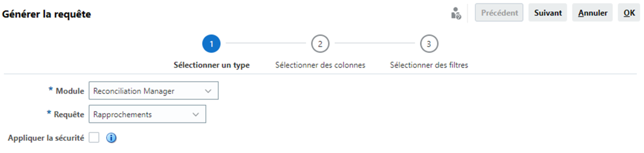Go to Sélectionner des filtres step label
This screenshot has width=644, height=153.
coord(429,65)
